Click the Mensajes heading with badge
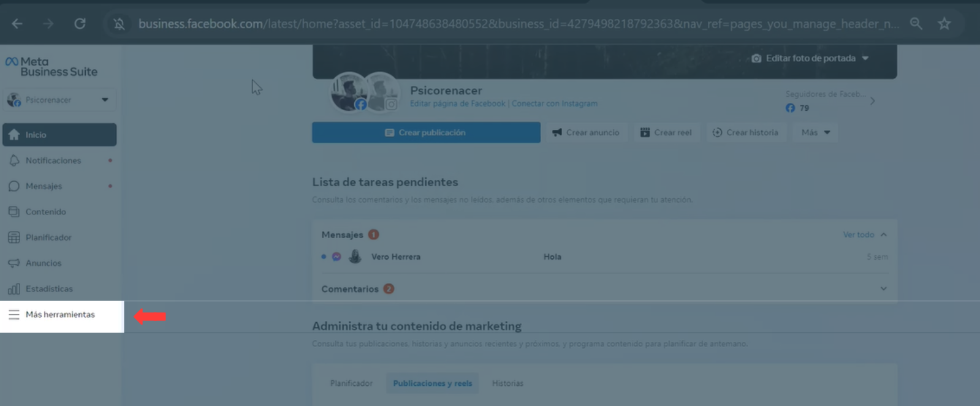Image resolution: width=980 pixels, height=406 pixels. click(350, 235)
